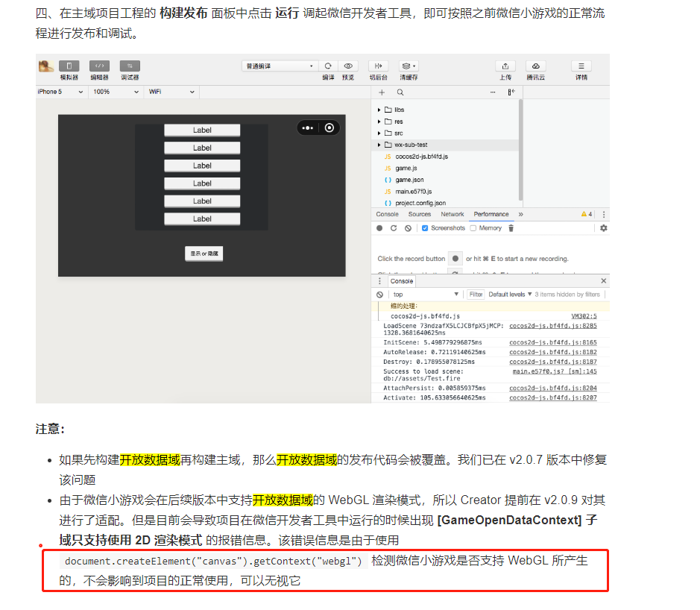Open the 普通编译 compile mode dropdown

280,66
